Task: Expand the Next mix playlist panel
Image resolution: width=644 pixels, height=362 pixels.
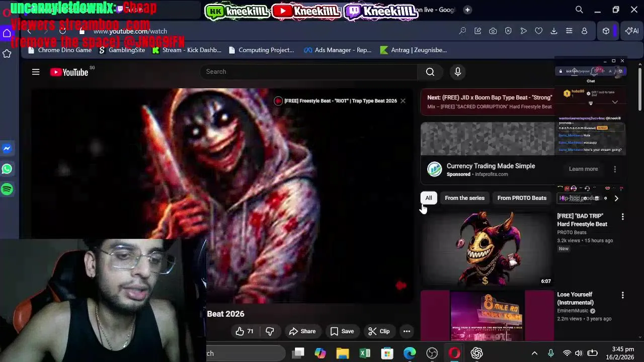Action: (x=615, y=102)
